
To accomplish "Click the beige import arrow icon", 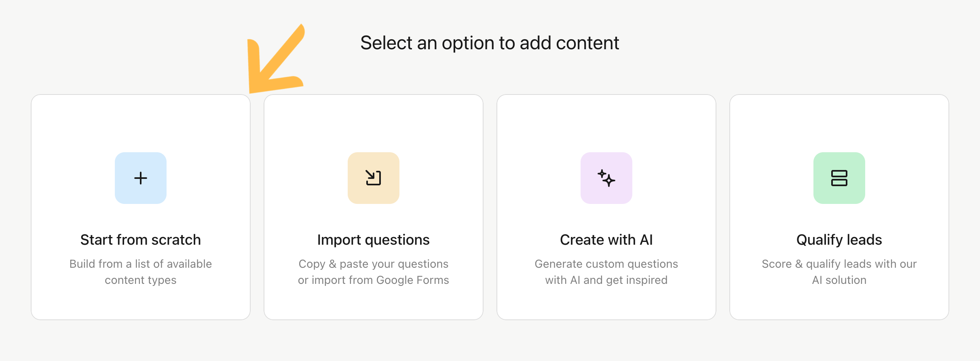I will (x=374, y=178).
